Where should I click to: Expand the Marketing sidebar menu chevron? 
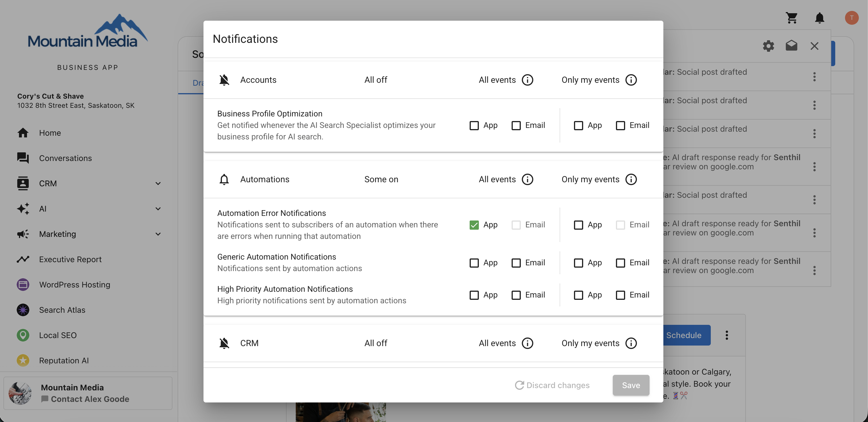pyautogui.click(x=158, y=234)
